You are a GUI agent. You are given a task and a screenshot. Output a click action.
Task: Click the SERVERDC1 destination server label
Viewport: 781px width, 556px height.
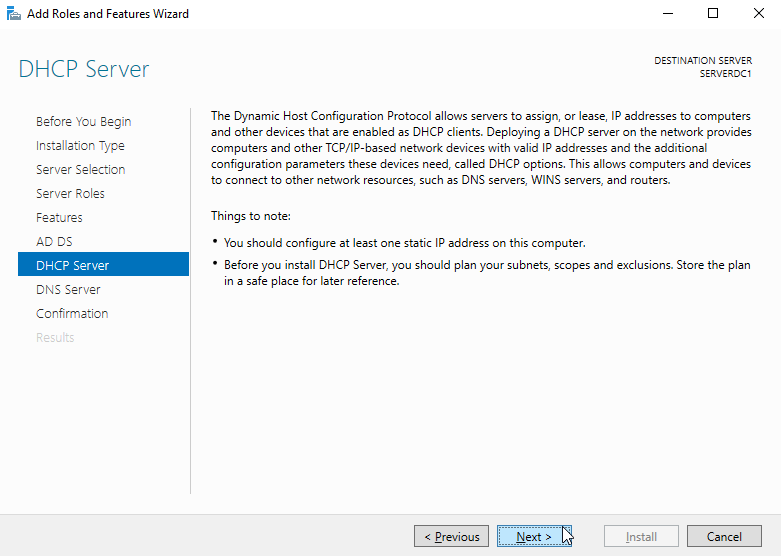(725, 74)
